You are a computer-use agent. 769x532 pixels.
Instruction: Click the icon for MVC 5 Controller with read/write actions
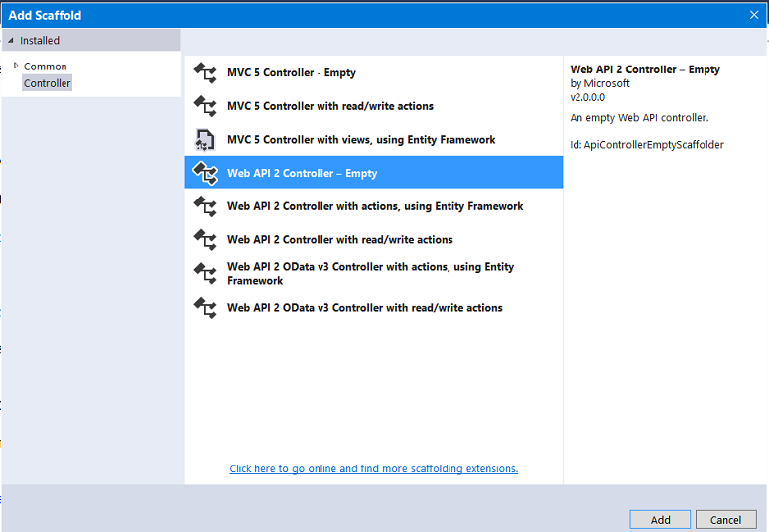pyautogui.click(x=205, y=106)
